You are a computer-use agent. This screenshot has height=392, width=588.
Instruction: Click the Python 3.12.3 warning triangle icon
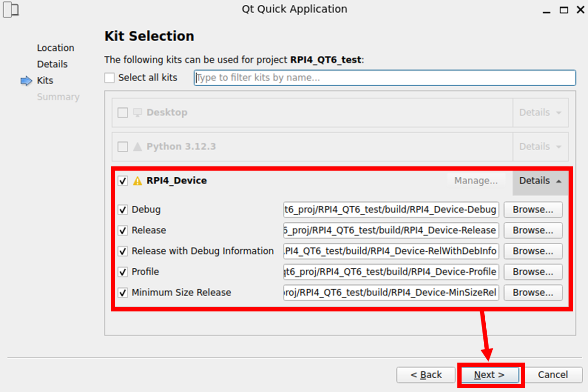137,146
